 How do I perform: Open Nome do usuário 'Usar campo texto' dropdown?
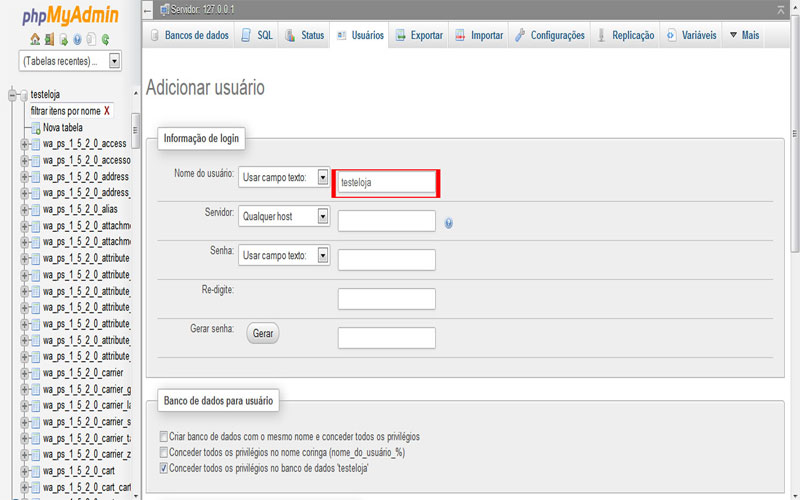click(284, 178)
